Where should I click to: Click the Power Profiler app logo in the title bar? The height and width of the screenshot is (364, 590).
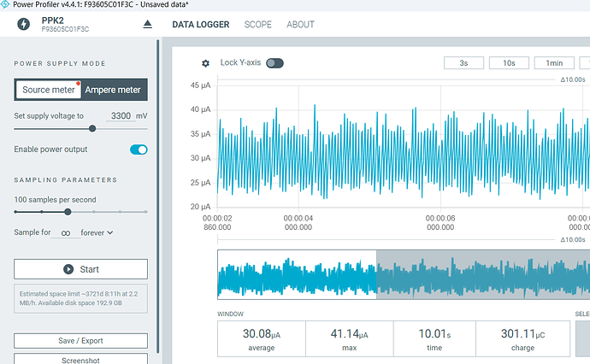tap(5, 4)
